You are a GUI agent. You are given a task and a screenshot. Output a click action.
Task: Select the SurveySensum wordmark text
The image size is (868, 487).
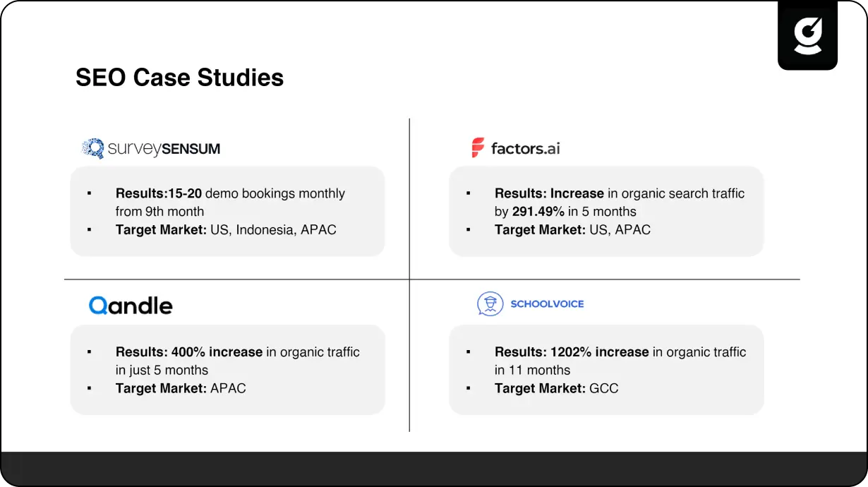pos(164,149)
